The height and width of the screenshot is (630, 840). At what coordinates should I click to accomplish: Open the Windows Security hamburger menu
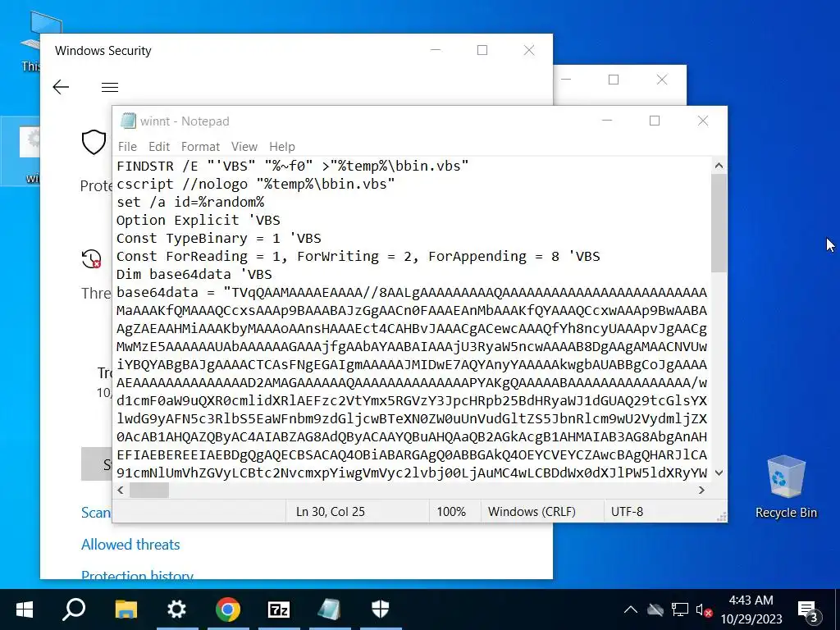[x=110, y=87]
